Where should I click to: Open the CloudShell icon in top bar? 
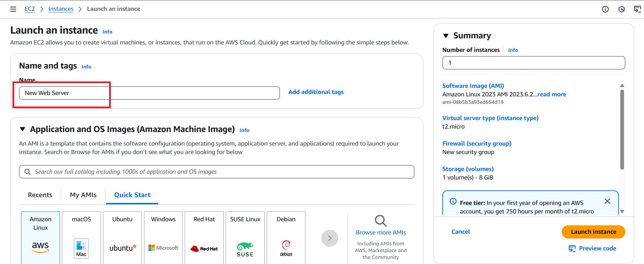638,9
